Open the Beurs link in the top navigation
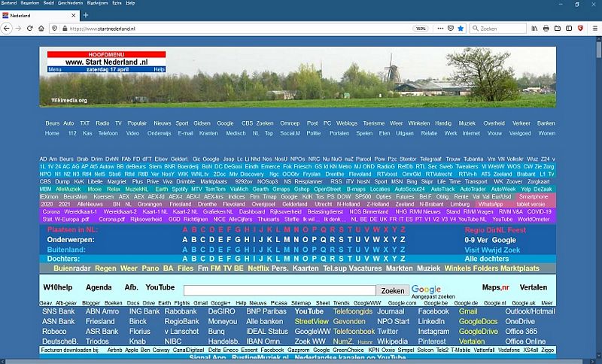Image resolution: width=602 pixels, height=364 pixels. click(52, 123)
